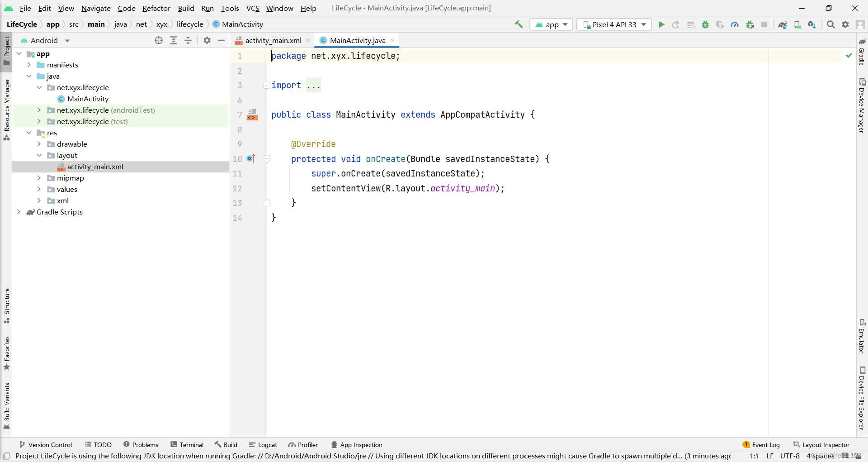The width and height of the screenshot is (868, 462).
Task: Open Search Everywhere magnifier icon
Action: 831,24
